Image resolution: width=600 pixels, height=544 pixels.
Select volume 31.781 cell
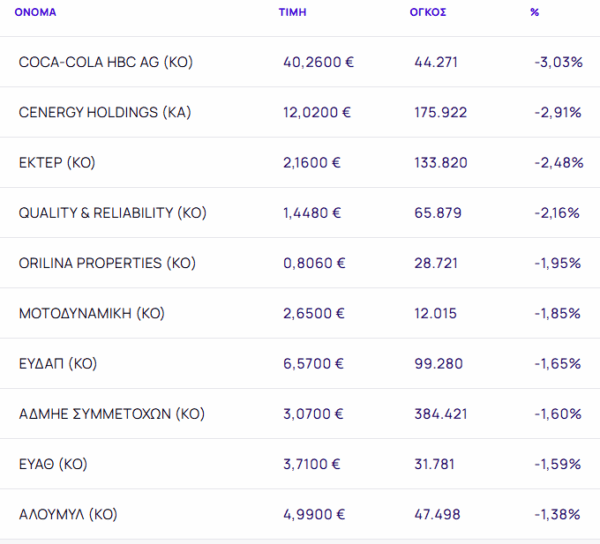coord(434,464)
